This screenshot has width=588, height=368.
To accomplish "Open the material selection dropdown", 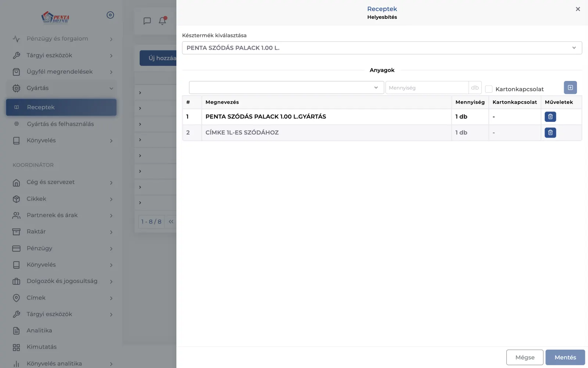I will click(x=286, y=88).
